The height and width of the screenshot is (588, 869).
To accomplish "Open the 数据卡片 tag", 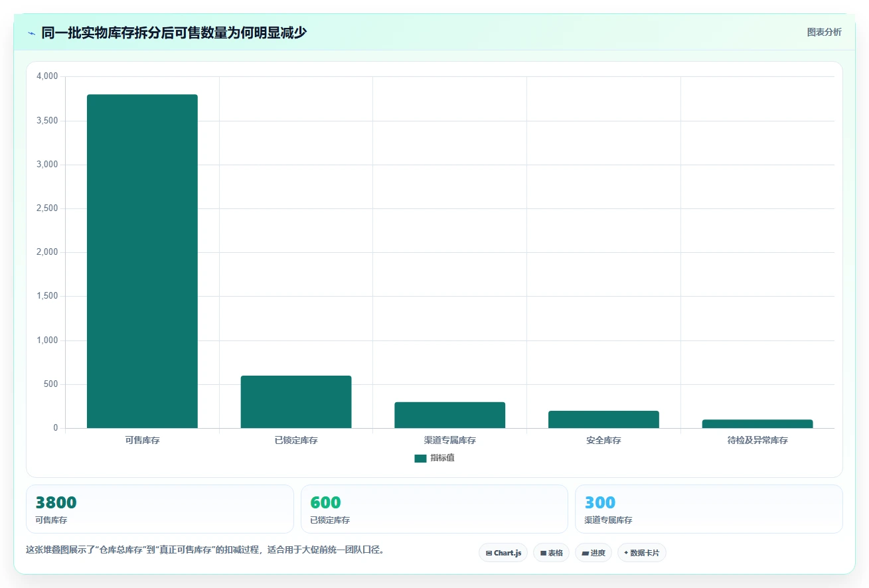I will click(641, 553).
